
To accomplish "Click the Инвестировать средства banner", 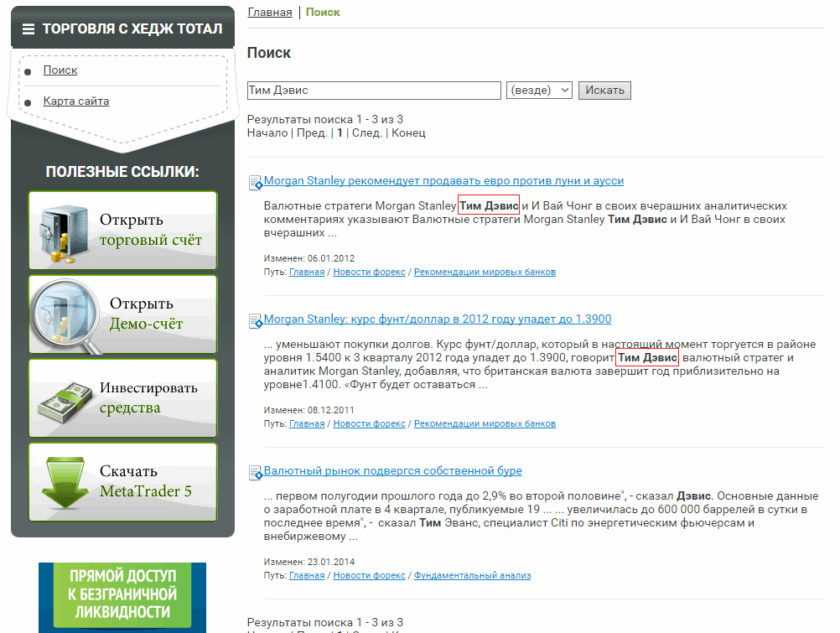I will 122,397.
